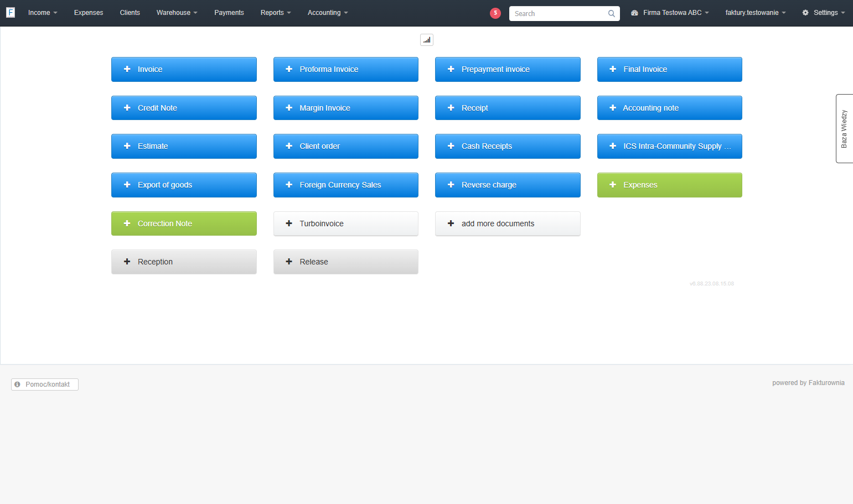853x504 pixels.
Task: Click the red notifications badge showing 5
Action: 495,13
